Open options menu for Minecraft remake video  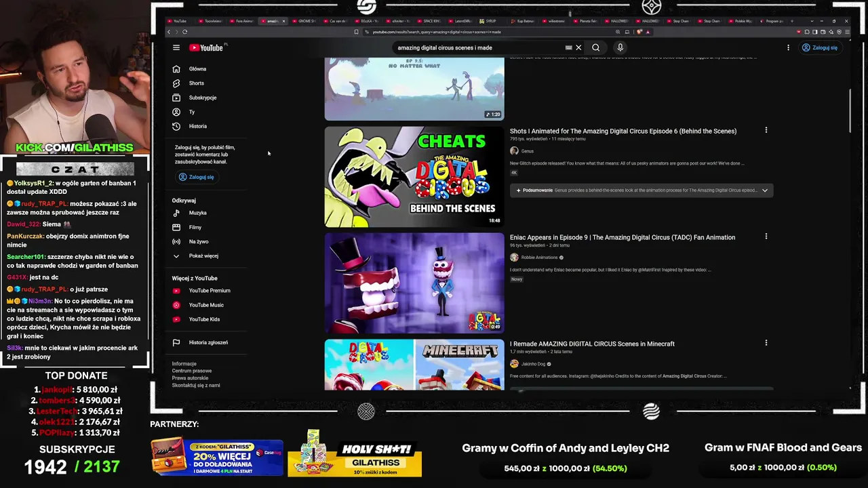coord(766,343)
